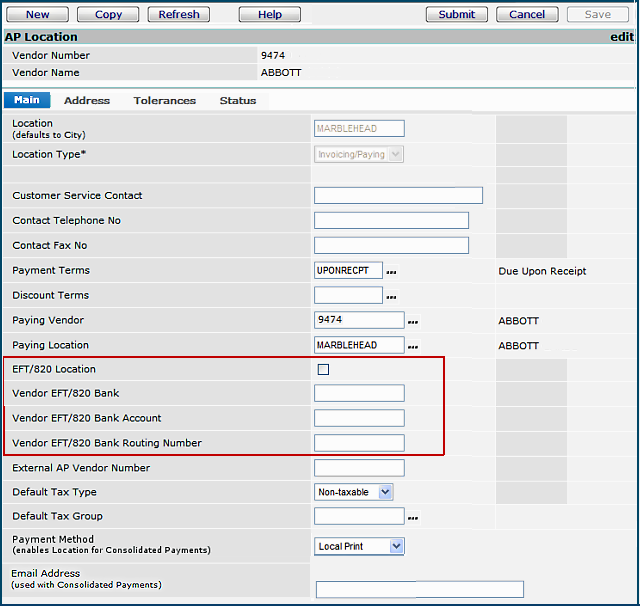This screenshot has width=640, height=606.
Task: Open the Status tab
Action: [x=238, y=101]
